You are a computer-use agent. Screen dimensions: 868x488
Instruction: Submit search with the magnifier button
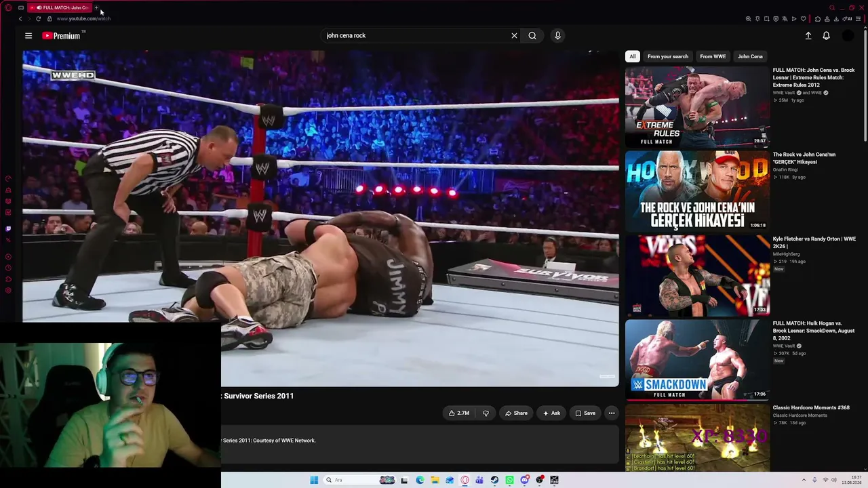pyautogui.click(x=532, y=36)
